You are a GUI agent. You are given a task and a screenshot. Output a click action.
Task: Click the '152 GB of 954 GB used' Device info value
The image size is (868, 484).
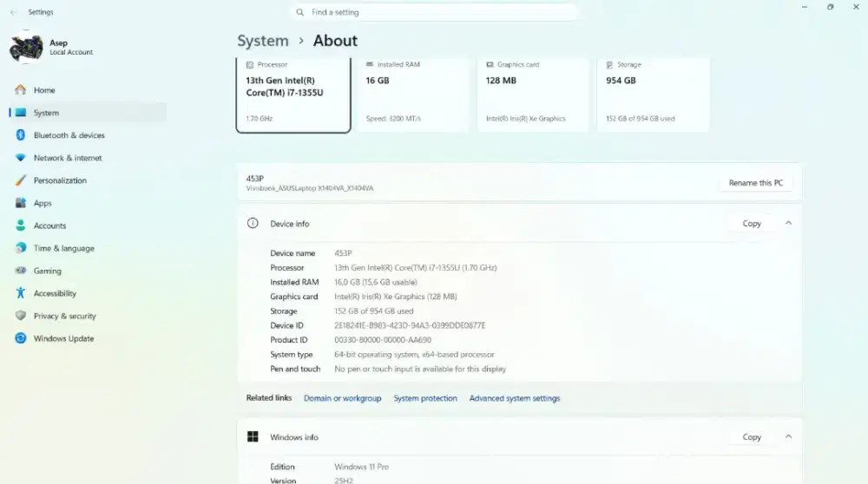pyautogui.click(x=373, y=311)
